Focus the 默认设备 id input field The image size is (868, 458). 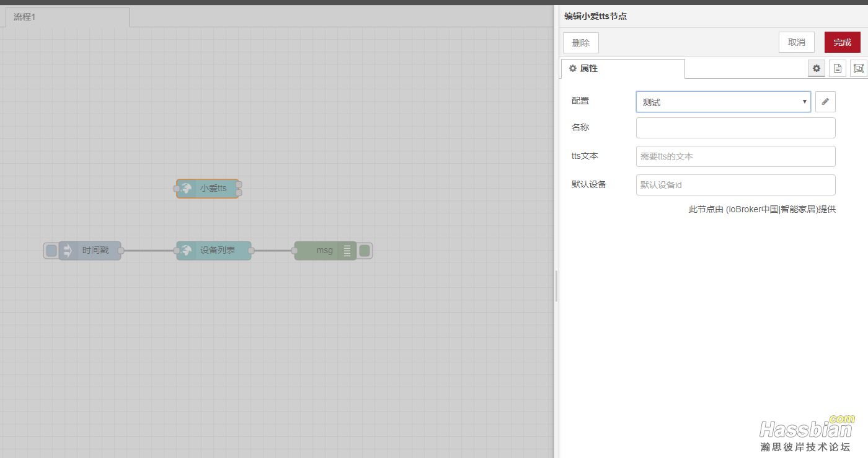[736, 185]
